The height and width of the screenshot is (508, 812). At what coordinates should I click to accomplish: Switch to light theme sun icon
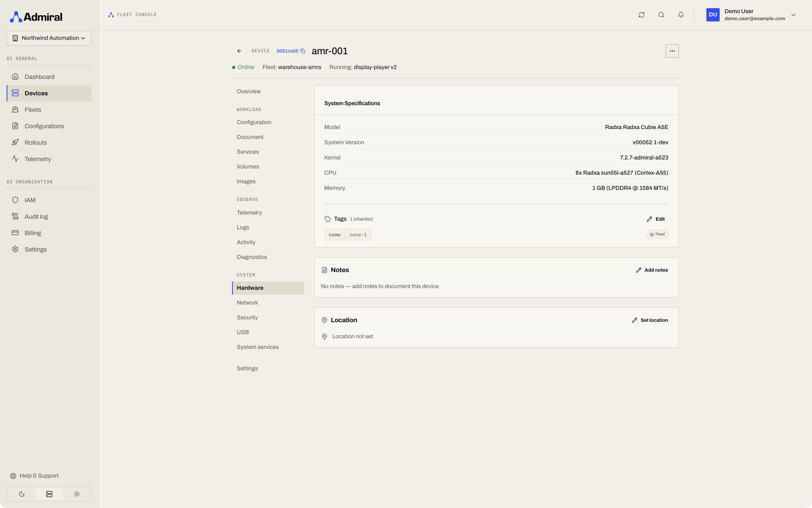pyautogui.click(x=77, y=494)
